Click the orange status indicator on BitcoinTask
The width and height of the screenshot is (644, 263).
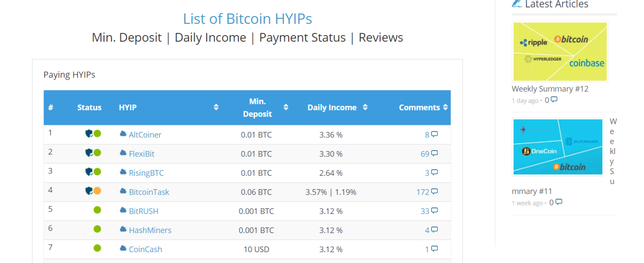[97, 191]
